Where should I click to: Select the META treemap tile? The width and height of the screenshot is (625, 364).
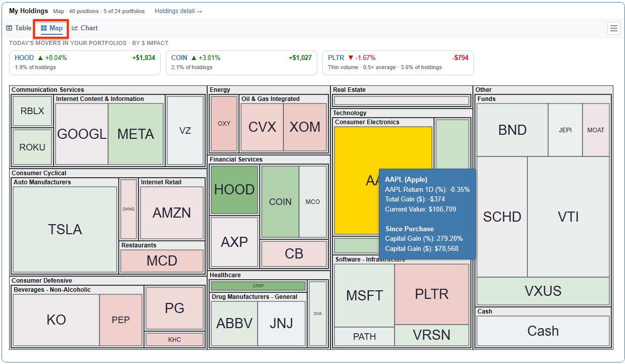(136, 134)
